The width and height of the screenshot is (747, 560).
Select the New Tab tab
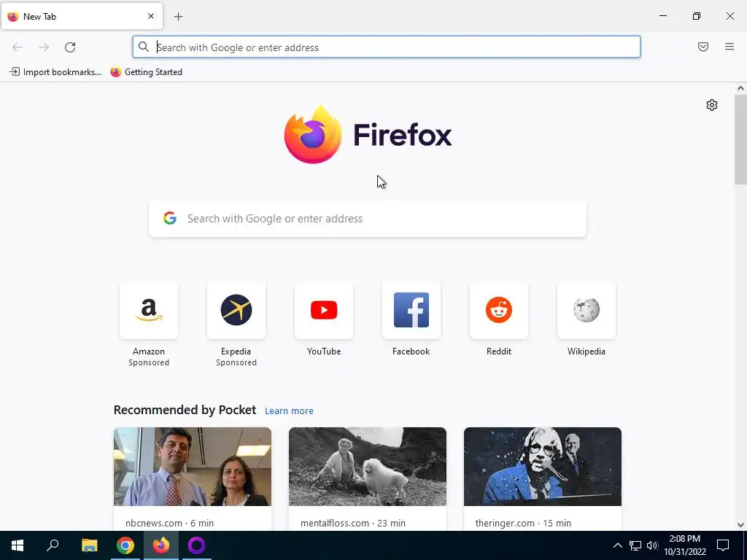coord(82,16)
